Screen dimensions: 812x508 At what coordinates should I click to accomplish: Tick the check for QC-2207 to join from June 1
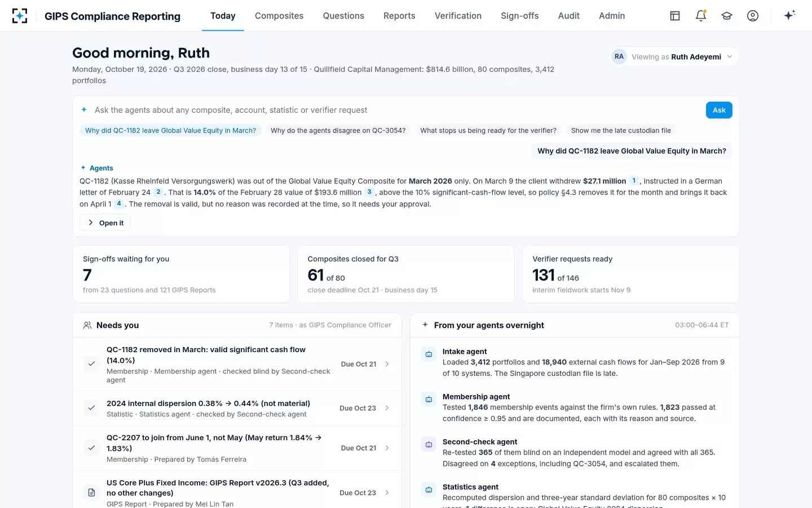pyautogui.click(x=91, y=448)
